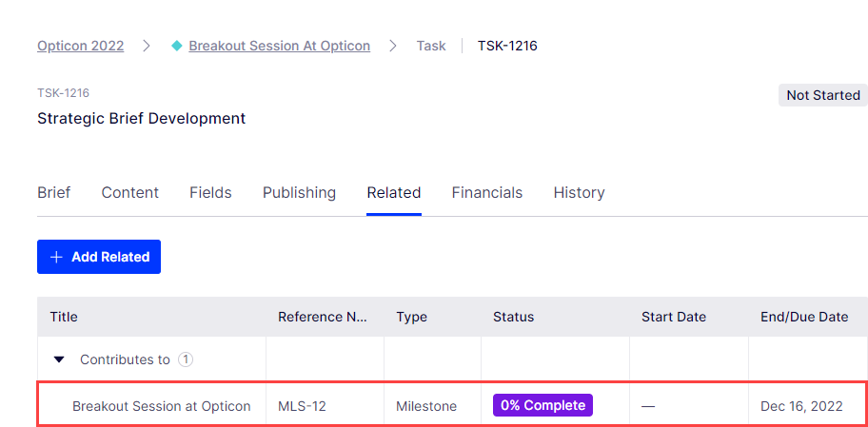The image size is (868, 427).
Task: Click the chevron before Task breadcrumb
Action: [x=393, y=46]
